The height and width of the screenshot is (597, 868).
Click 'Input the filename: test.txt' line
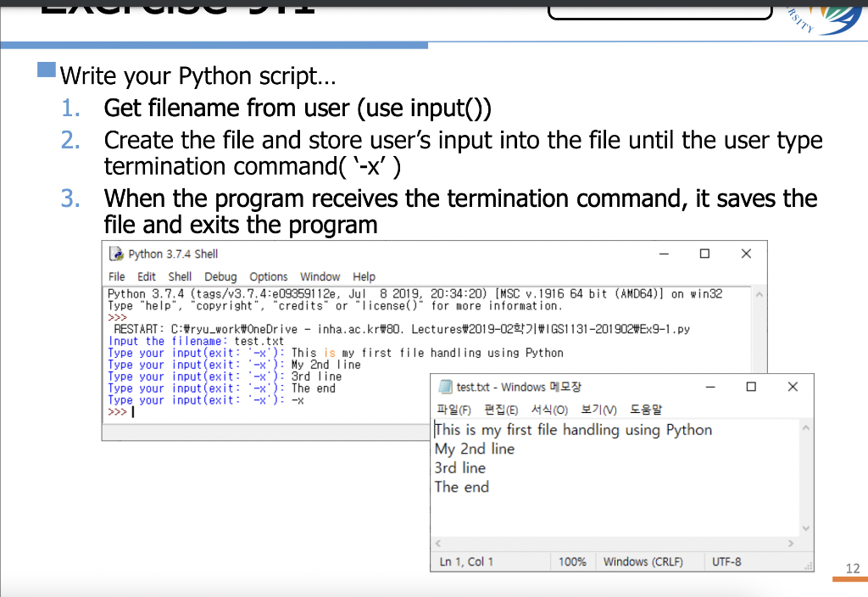196,341
